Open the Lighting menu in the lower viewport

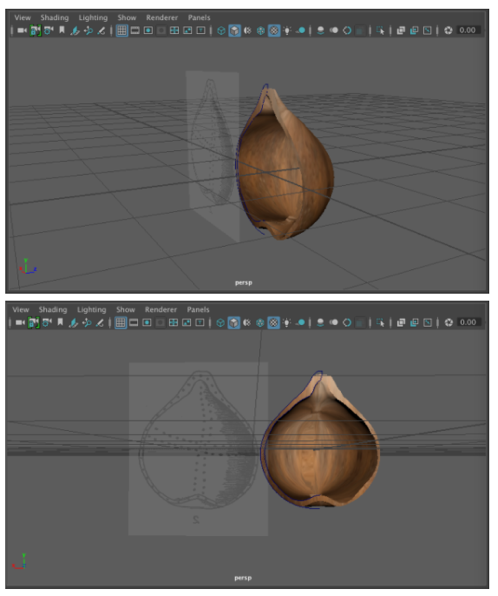tap(92, 310)
